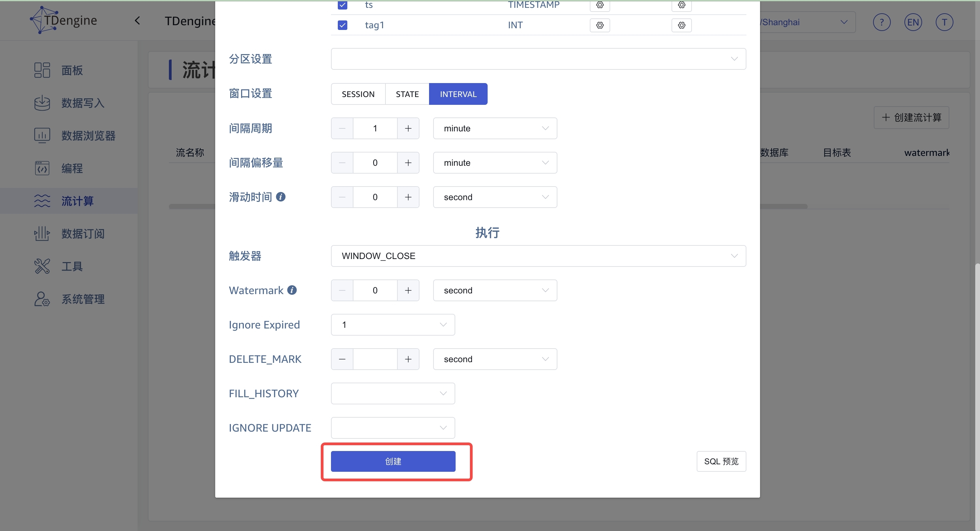Select the STATE window tab

tap(407, 94)
